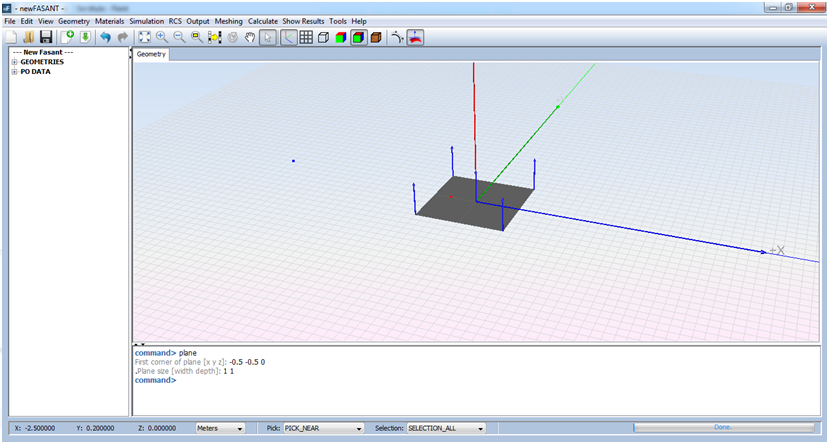Select the Pan hand tool
827x442 pixels.
click(x=249, y=37)
